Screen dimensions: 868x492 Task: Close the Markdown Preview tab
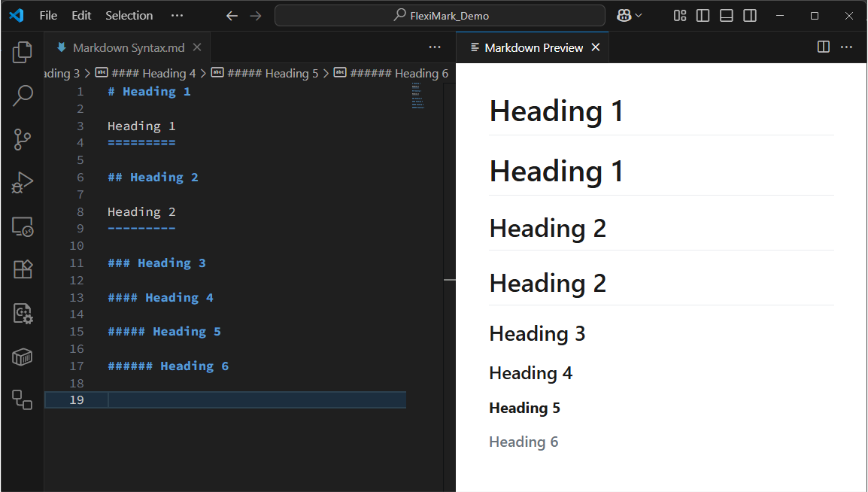pyautogui.click(x=596, y=47)
